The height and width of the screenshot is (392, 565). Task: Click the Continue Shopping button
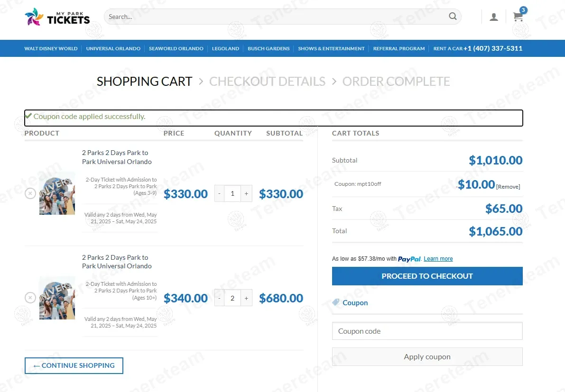(x=74, y=365)
